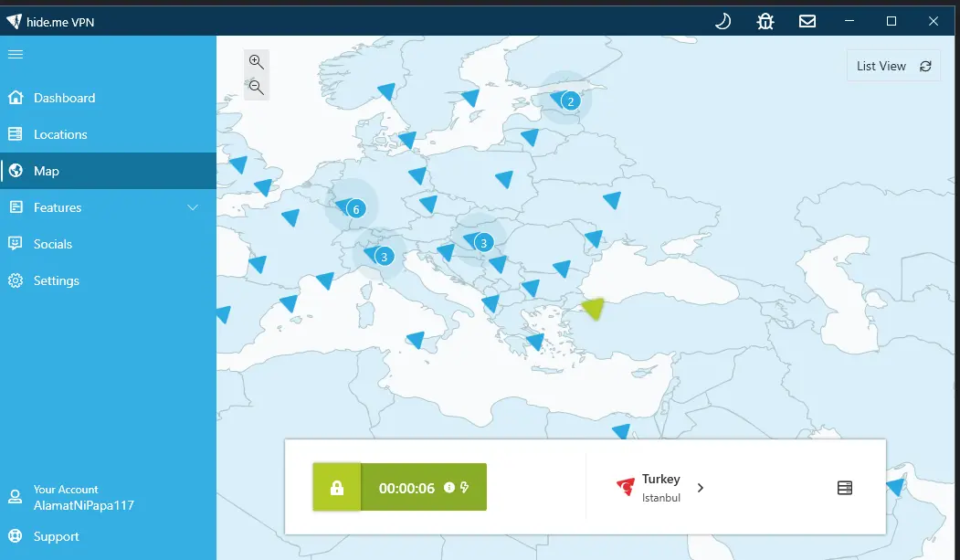This screenshot has width=960, height=560.
Task: Click the green lock disconnect button
Action: tap(337, 487)
